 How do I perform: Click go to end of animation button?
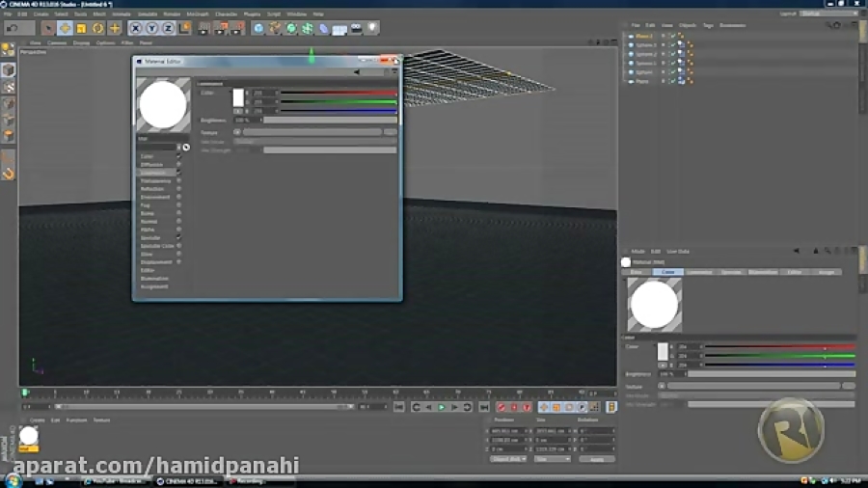[x=484, y=407]
